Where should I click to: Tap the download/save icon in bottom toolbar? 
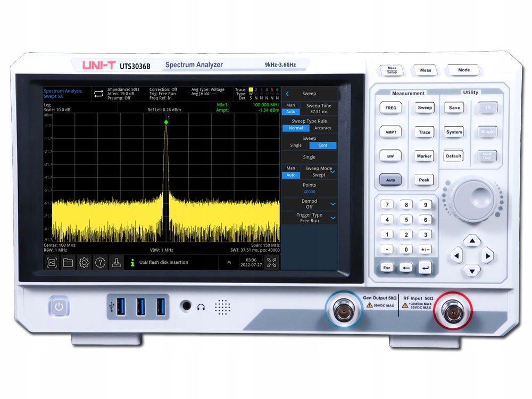117,263
